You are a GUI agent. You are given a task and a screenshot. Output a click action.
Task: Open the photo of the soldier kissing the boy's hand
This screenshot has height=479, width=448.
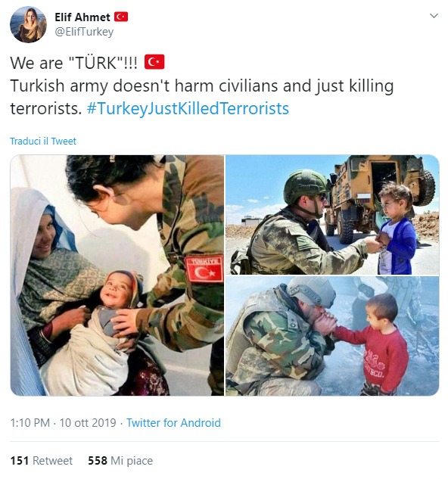[332, 336]
